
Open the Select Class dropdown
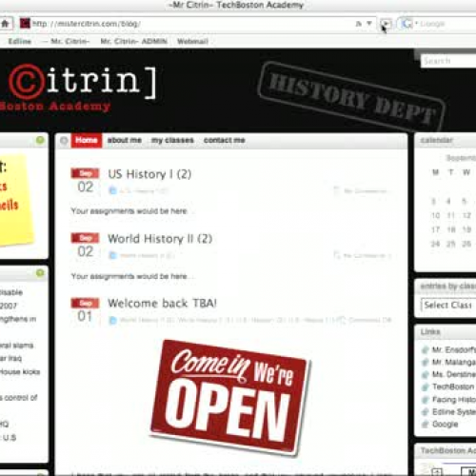pos(448,306)
